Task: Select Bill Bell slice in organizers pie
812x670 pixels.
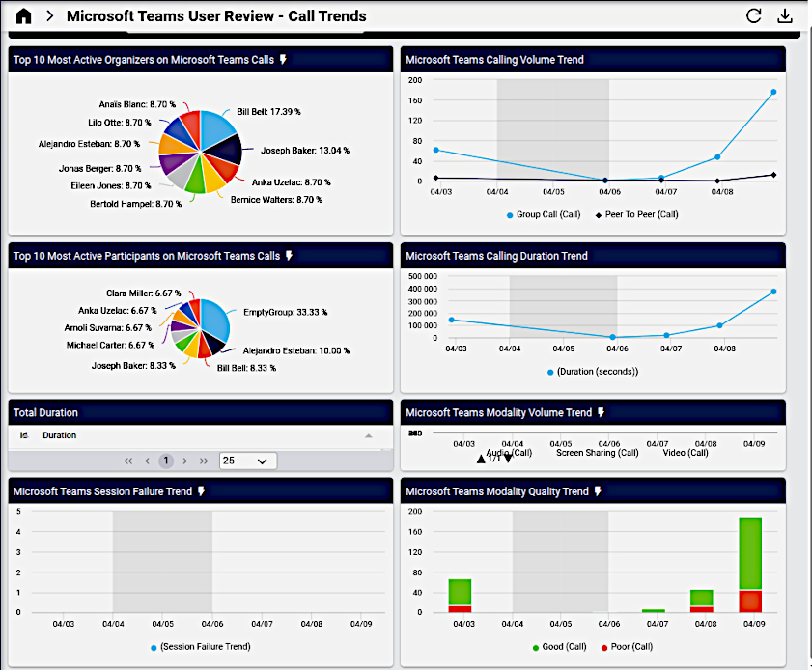Action: click(x=214, y=129)
